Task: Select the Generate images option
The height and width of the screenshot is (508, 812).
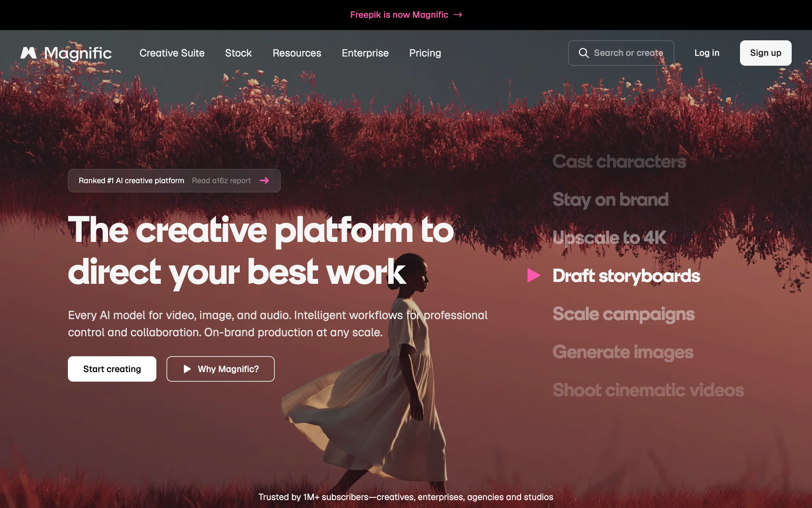Action: pyautogui.click(x=623, y=352)
